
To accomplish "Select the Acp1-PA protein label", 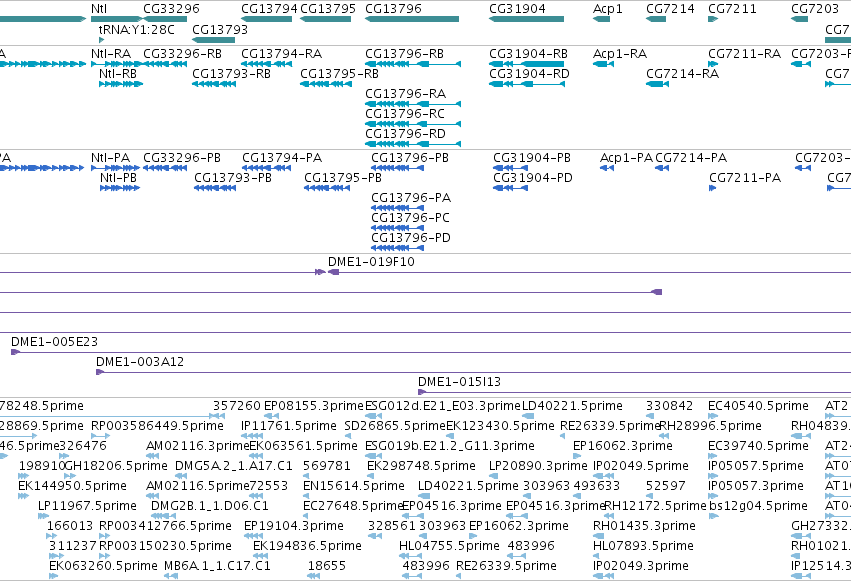I will click(x=626, y=158).
